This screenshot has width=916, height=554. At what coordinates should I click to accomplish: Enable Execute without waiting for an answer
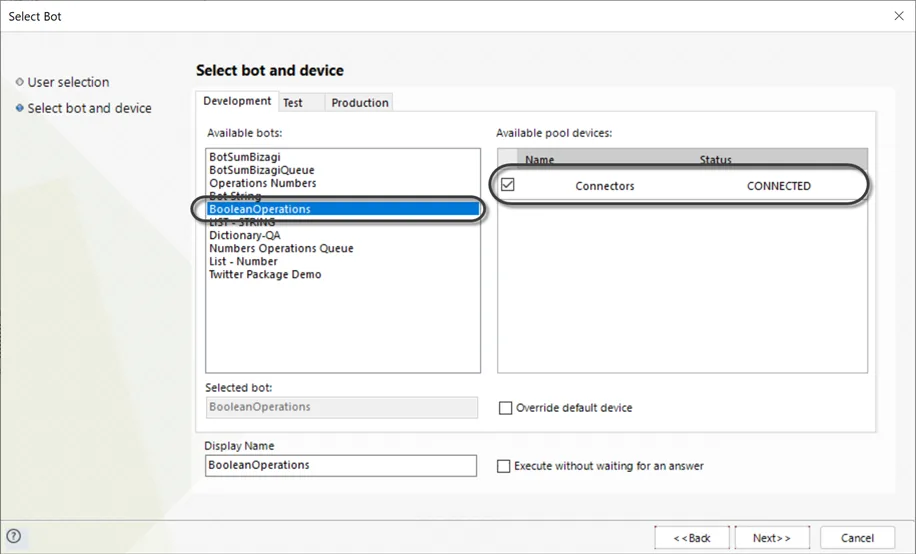(504, 466)
